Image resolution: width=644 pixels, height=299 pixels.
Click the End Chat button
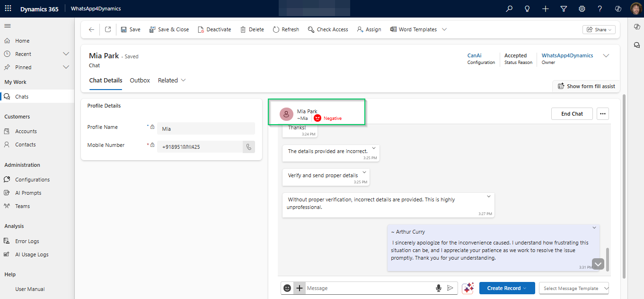pos(572,114)
